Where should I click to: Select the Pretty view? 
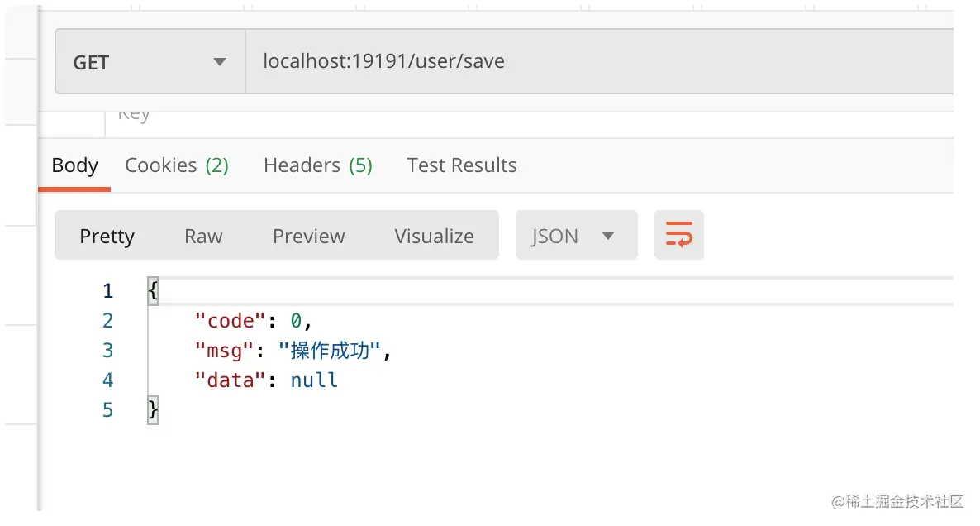point(107,236)
